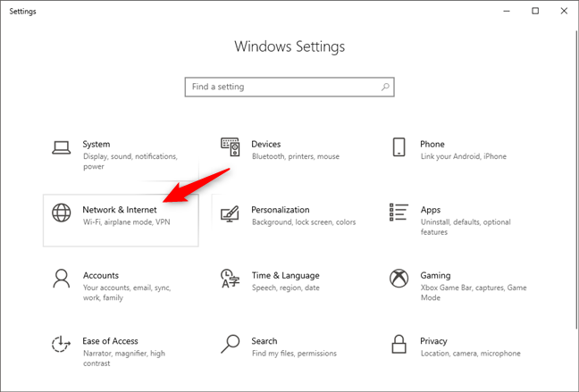
Task: Click the Privacy padlock icon
Action: (399, 344)
